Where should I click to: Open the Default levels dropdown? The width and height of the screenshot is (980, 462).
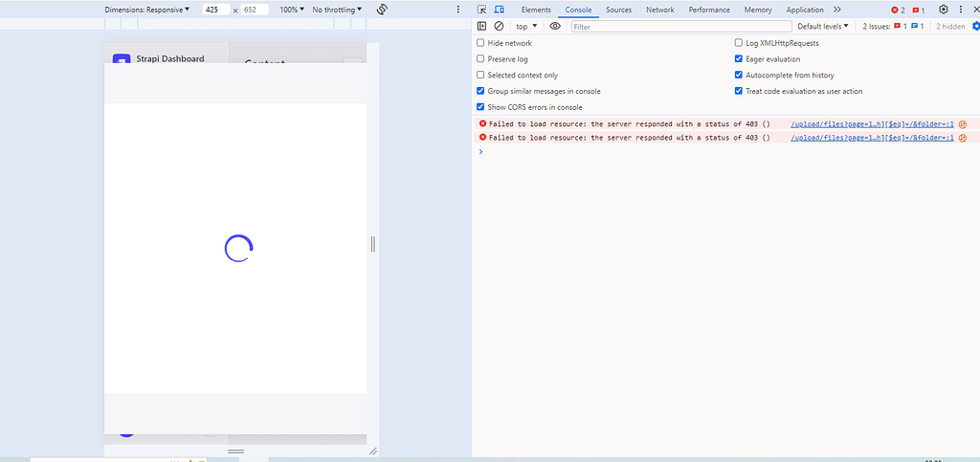(823, 26)
